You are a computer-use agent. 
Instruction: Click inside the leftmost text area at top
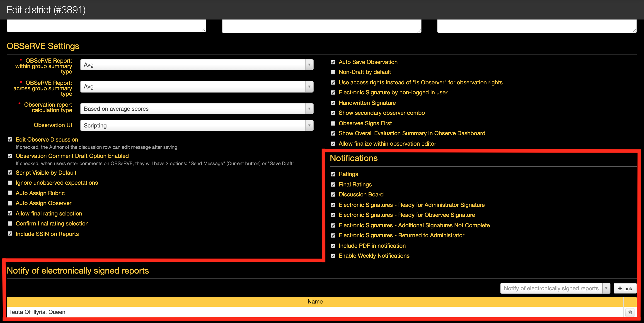pos(106,26)
